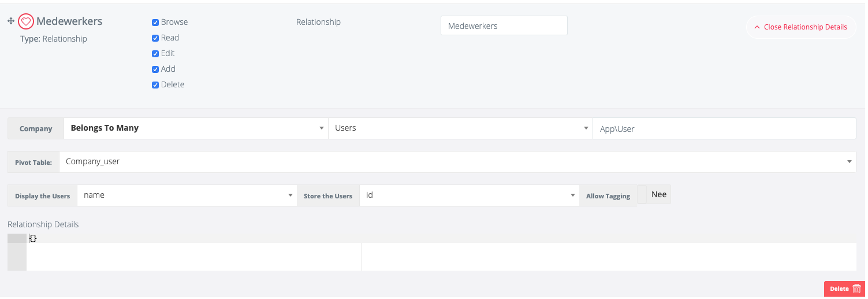The image size is (868, 299).
Task: Open the Store the Users id dropdown
Action: (x=469, y=195)
